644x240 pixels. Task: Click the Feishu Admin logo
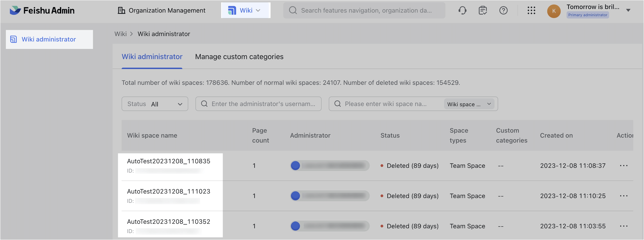click(42, 10)
